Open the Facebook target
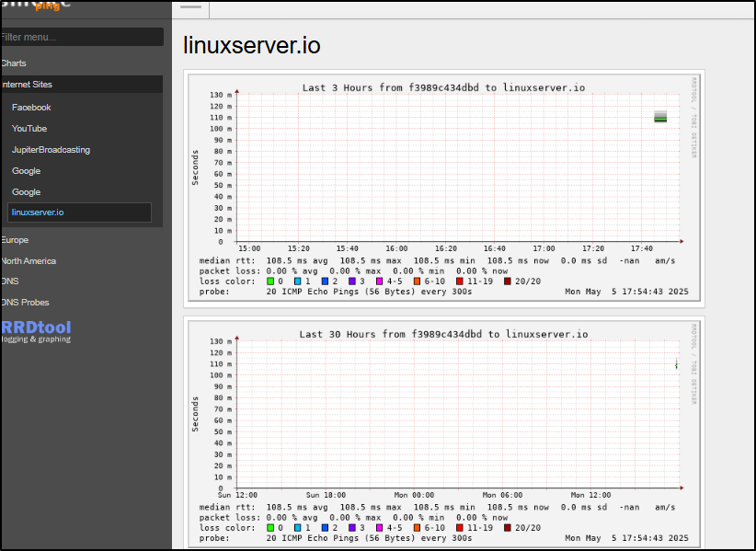Screen dimensions: 756x551 (x=31, y=108)
